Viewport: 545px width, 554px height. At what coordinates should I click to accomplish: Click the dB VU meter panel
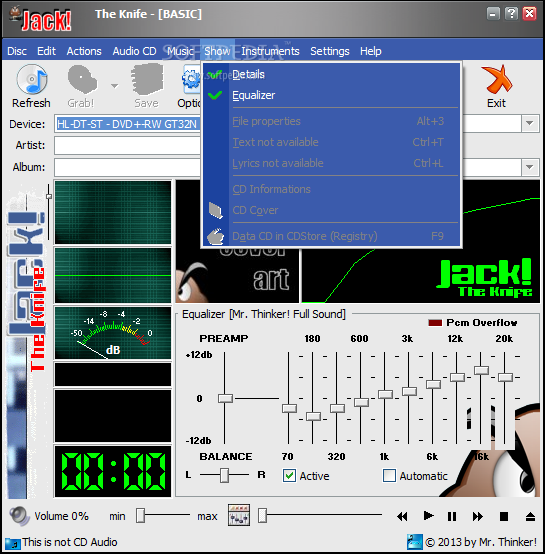[113, 332]
